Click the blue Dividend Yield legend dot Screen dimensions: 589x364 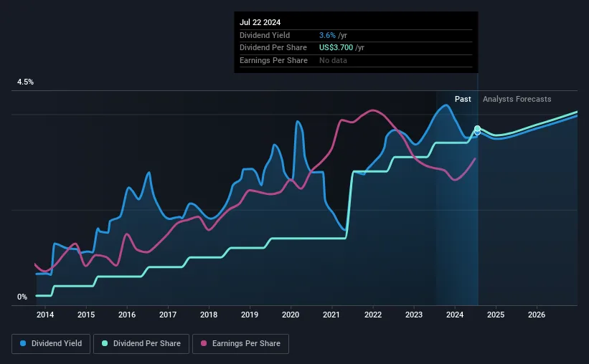click(23, 344)
